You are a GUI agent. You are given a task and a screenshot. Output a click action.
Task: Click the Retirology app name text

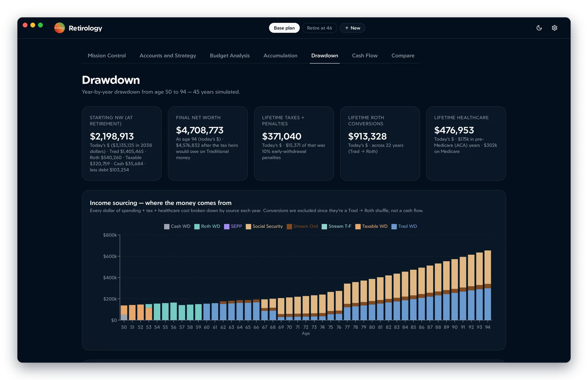tap(85, 28)
